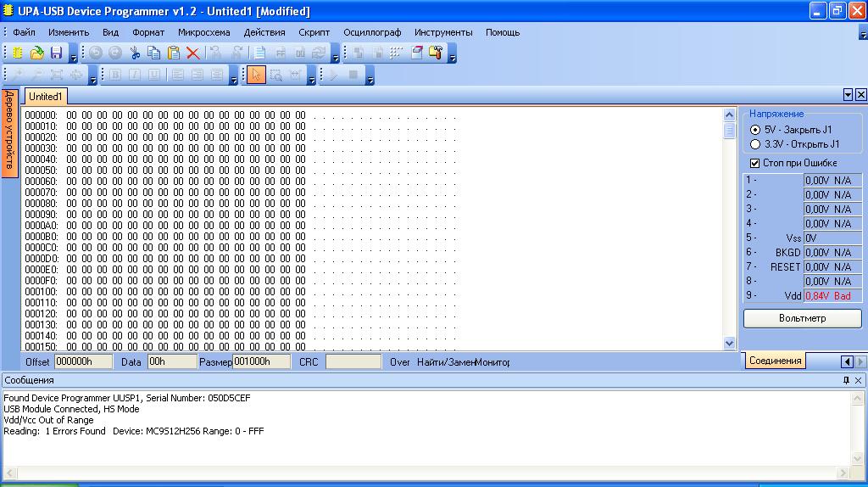
Task: Copy selection with the Copy icon
Action: (x=154, y=53)
